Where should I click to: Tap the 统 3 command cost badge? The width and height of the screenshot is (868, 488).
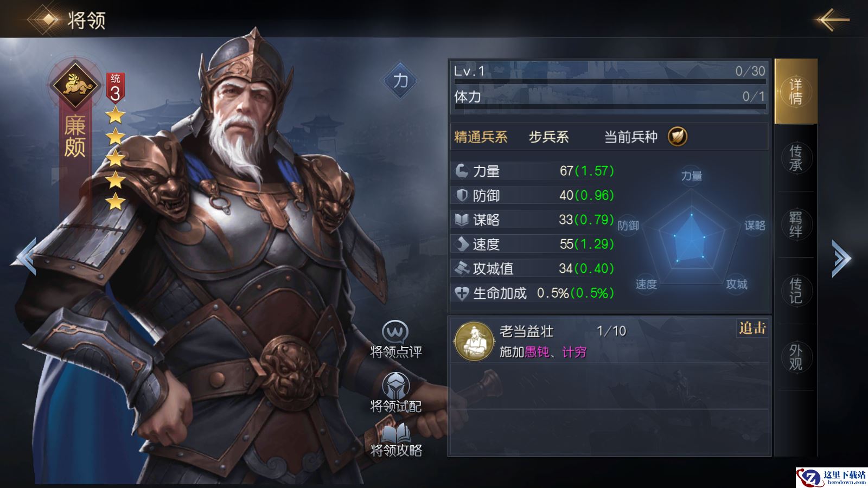pos(115,88)
